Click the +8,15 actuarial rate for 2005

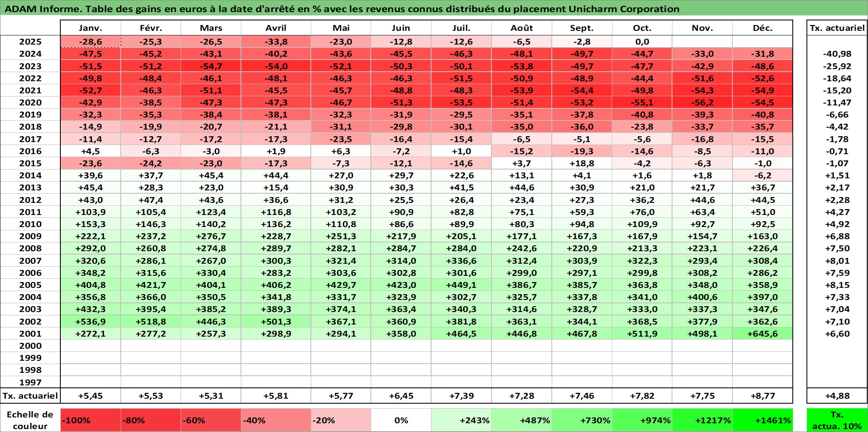tap(837, 285)
